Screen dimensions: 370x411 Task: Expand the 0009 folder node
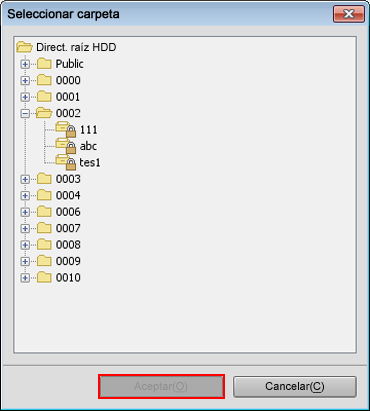[x=25, y=261]
